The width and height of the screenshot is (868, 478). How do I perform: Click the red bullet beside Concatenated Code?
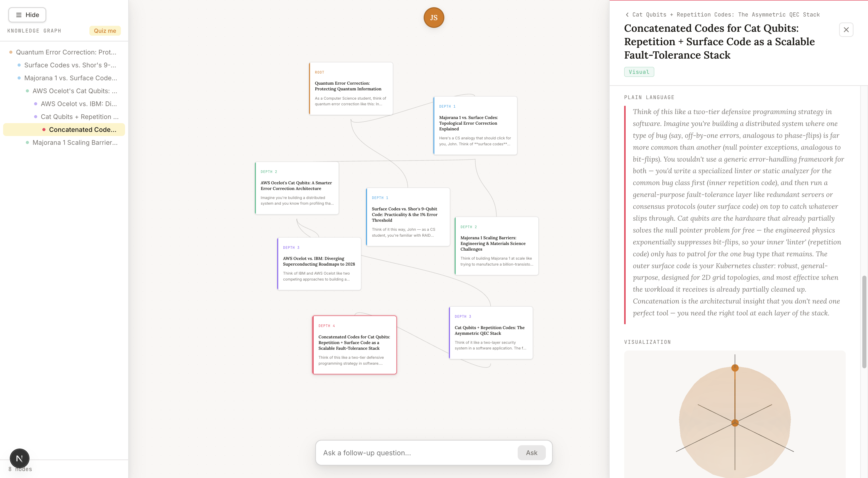click(x=44, y=130)
